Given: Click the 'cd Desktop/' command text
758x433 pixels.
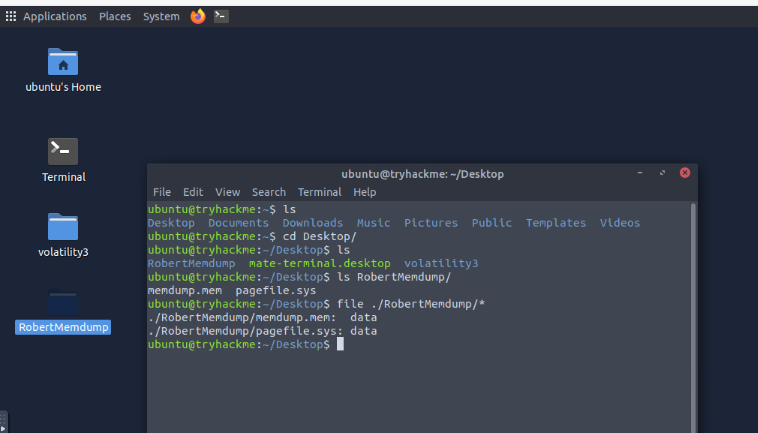Looking at the screenshot, I should tap(320, 236).
